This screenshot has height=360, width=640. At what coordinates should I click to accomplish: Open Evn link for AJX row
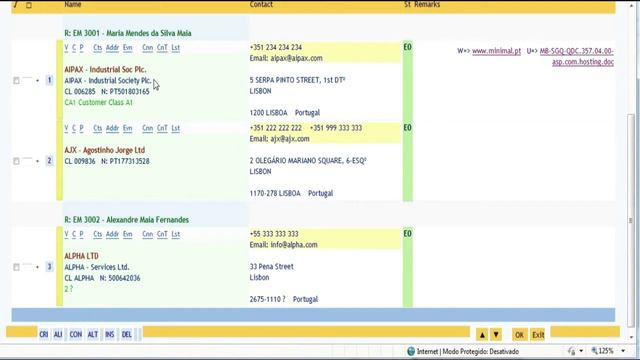(x=128, y=129)
